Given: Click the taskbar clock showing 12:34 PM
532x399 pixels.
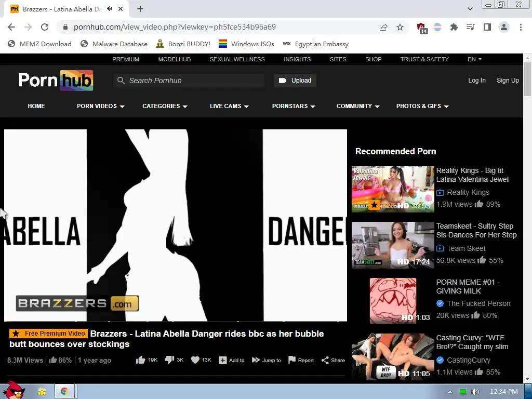Looking at the screenshot, I should point(504,392).
